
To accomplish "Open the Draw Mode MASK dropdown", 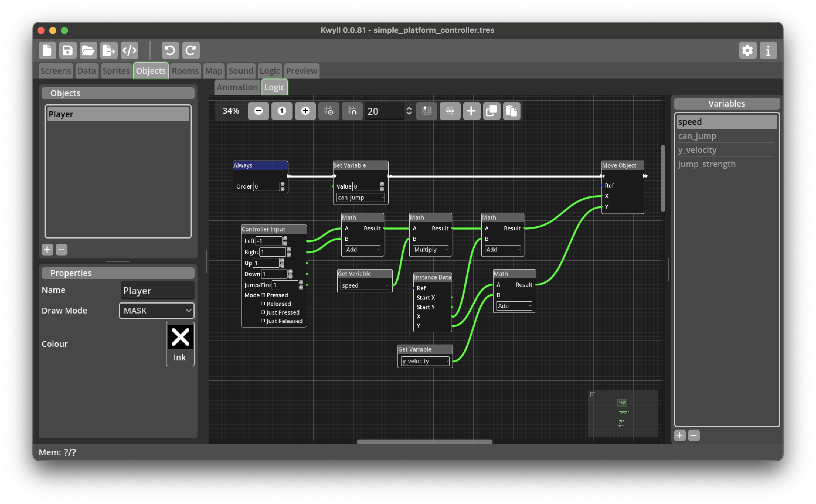I will (156, 311).
